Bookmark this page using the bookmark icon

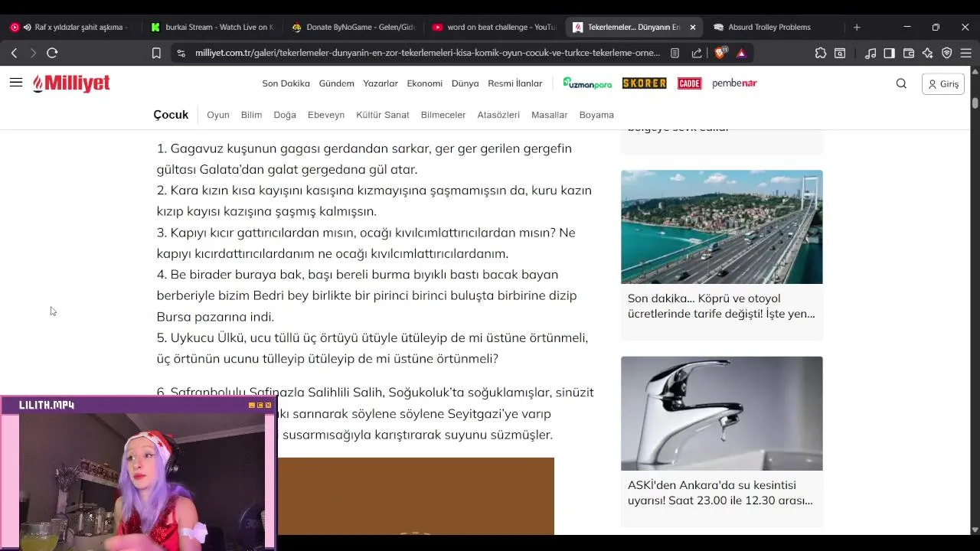tap(156, 53)
